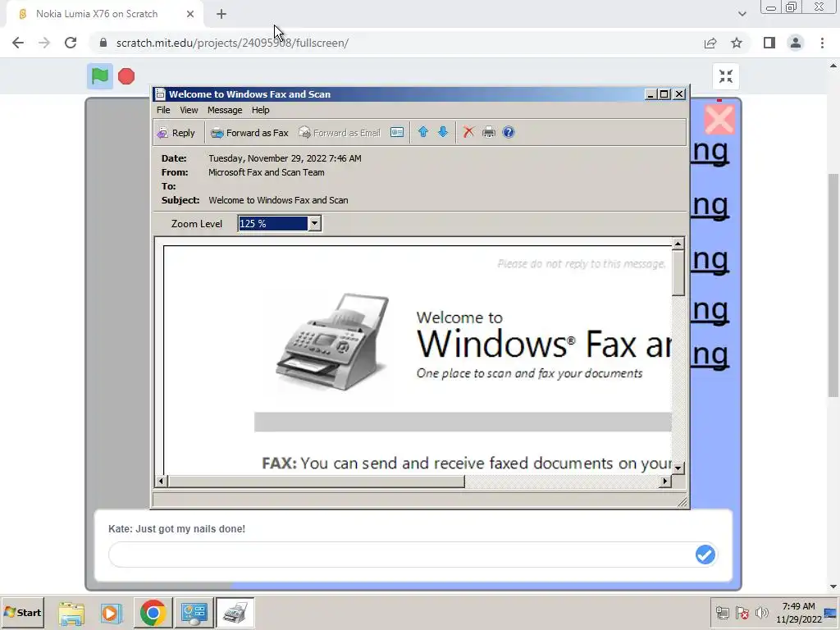Open a new browser tab
The height and width of the screenshot is (630, 840).
(221, 14)
